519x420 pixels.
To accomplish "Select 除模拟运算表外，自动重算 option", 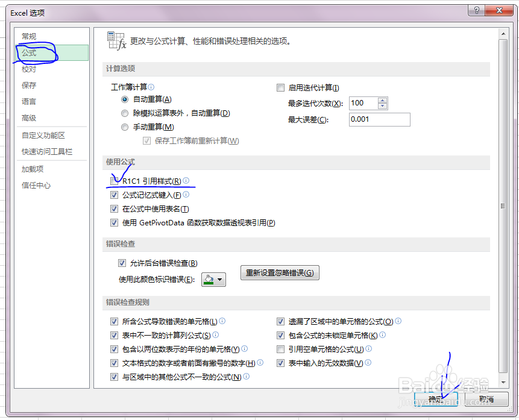I will point(125,113).
